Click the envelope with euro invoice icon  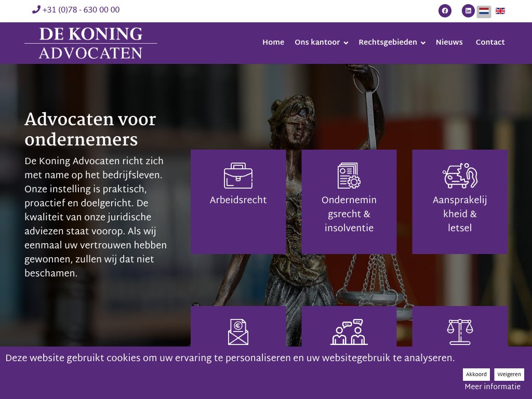[238, 332]
